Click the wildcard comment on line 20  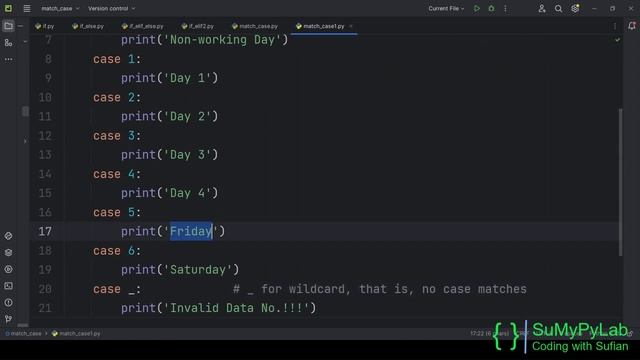380,289
